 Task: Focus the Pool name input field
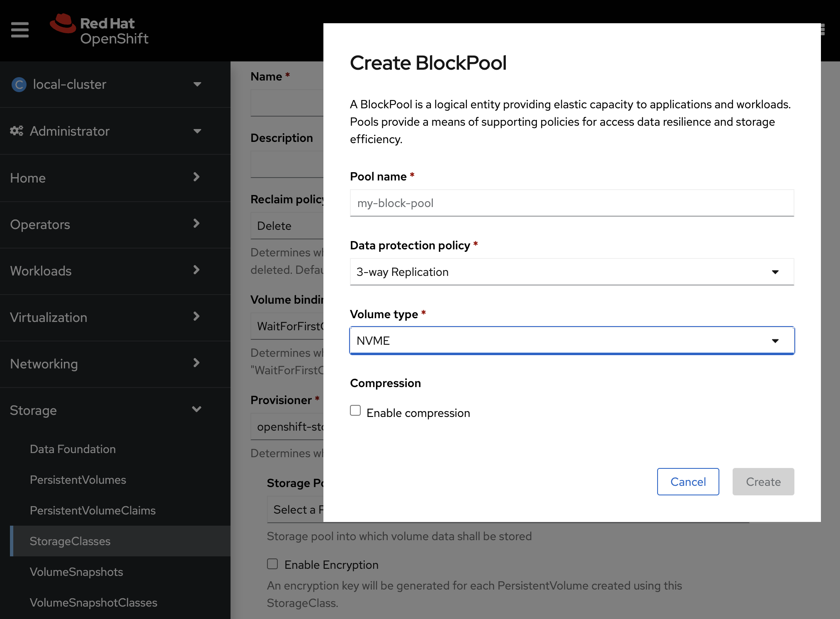[x=572, y=203]
